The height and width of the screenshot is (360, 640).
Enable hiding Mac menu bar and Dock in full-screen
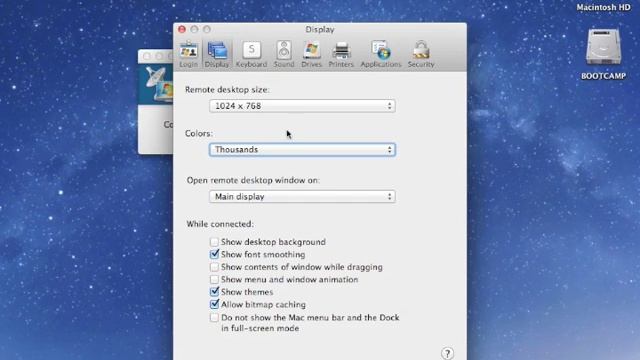pos(214,318)
